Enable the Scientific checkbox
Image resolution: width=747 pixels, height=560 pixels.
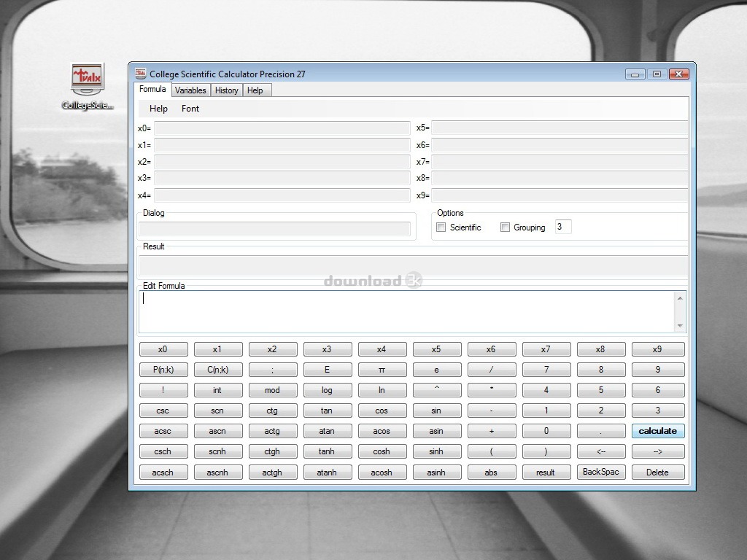tap(441, 227)
